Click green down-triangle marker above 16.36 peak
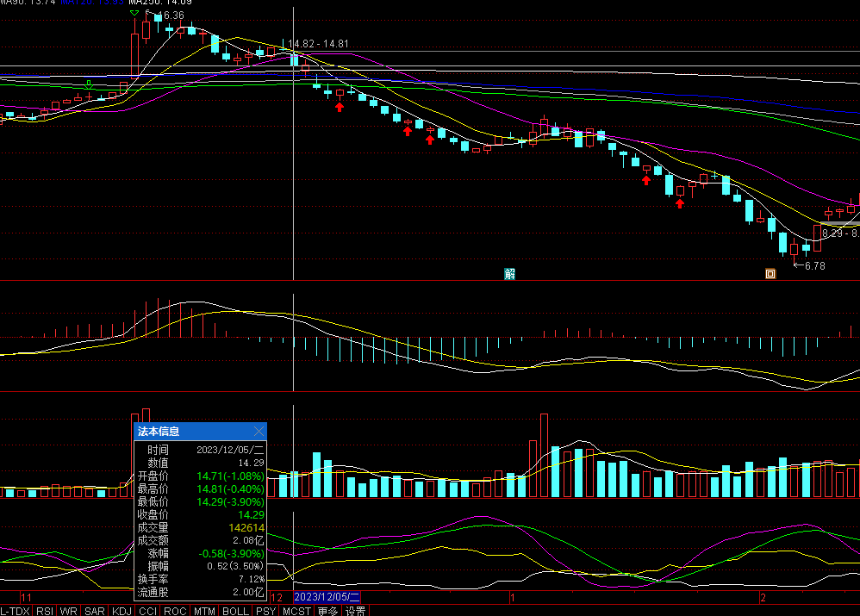 pyautogui.click(x=134, y=15)
